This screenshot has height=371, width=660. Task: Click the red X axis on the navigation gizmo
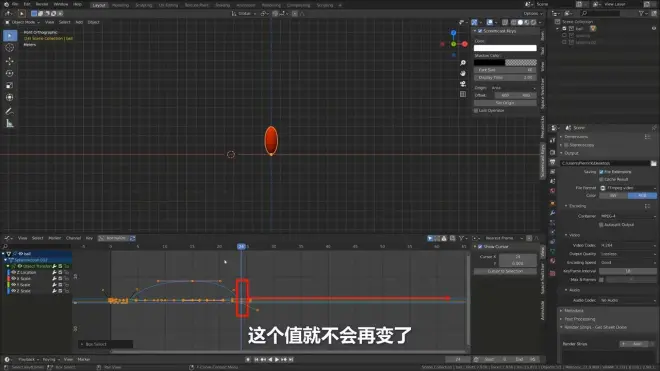point(464,44)
